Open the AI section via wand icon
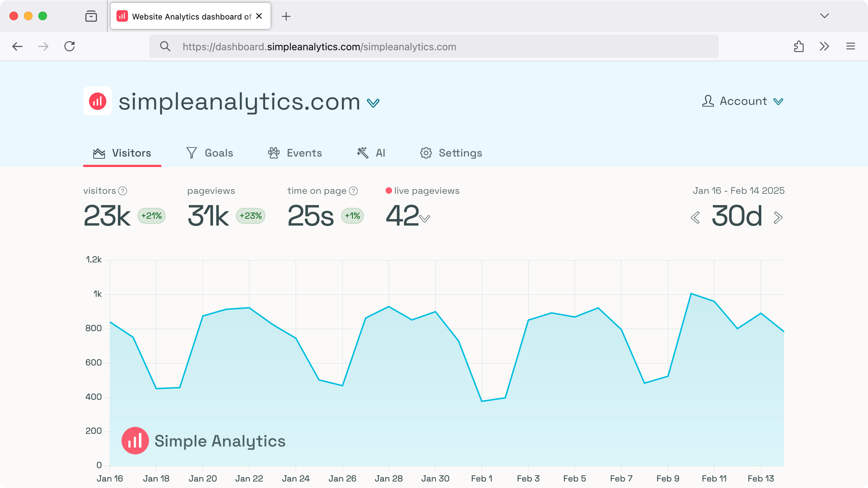Screen dimensions: 868x488 tap(362, 153)
